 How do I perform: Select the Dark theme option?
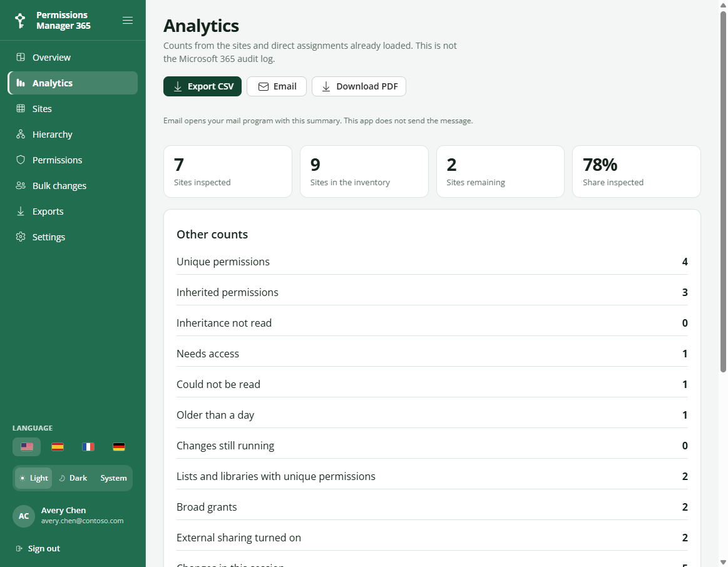73,478
